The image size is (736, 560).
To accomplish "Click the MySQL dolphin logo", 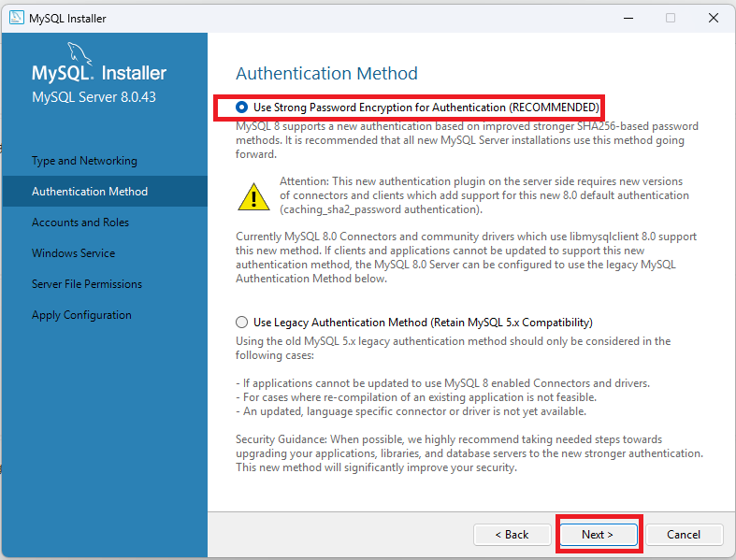I will (x=79, y=52).
